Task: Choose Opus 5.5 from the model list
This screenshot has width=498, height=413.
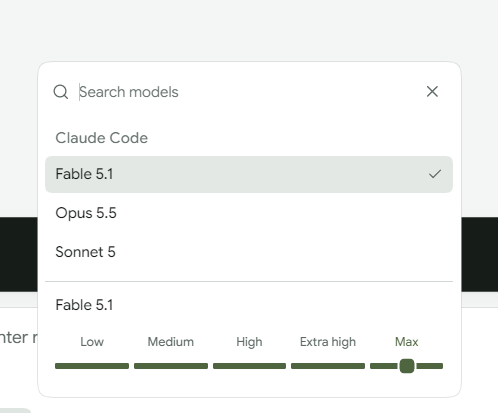Action: click(x=249, y=213)
